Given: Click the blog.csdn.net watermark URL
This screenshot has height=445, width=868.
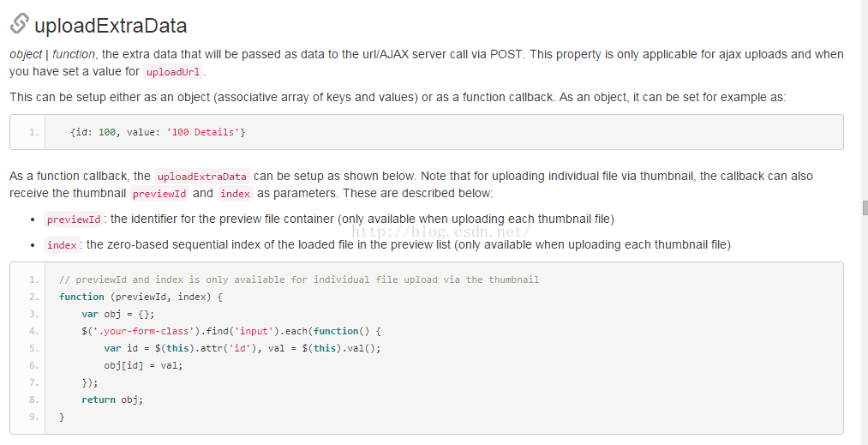Looking at the screenshot, I should click(x=441, y=232).
